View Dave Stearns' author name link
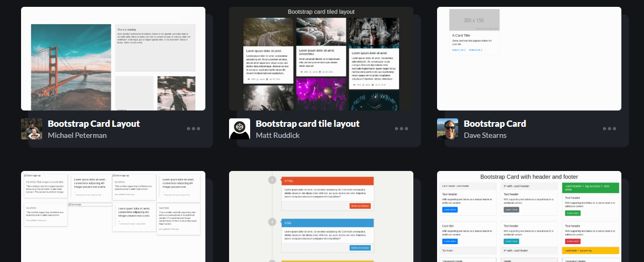Screen dimensions: 644x262 pos(485,135)
